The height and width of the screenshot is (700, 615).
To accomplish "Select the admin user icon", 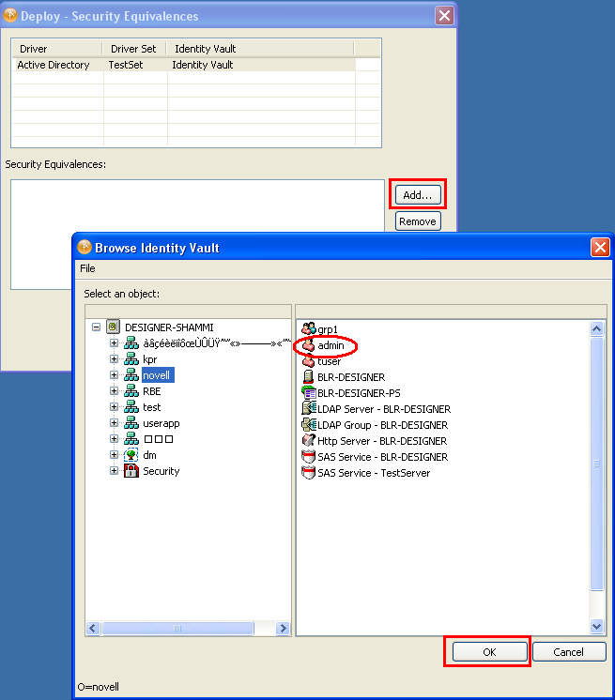I will [308, 345].
